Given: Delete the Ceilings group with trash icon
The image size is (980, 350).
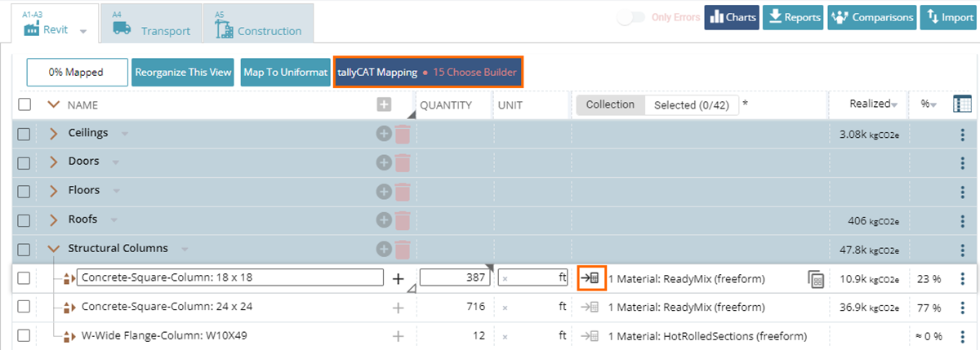Looking at the screenshot, I should 402,134.
